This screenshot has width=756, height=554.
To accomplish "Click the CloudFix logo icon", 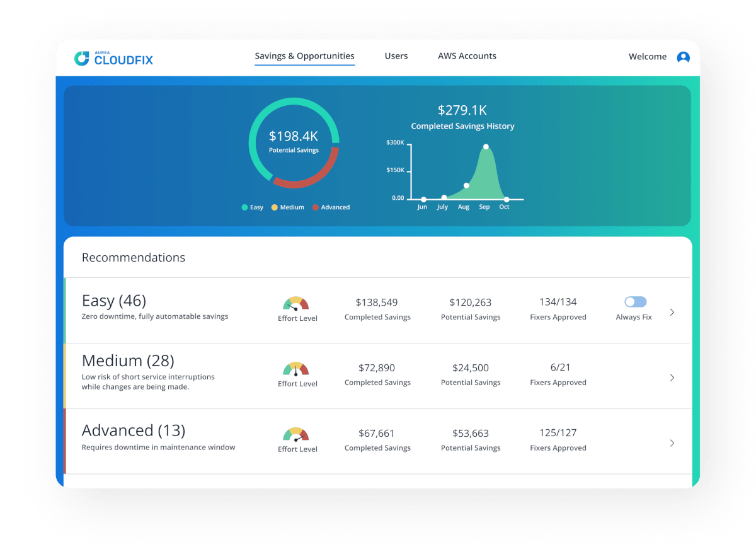I will point(83,58).
